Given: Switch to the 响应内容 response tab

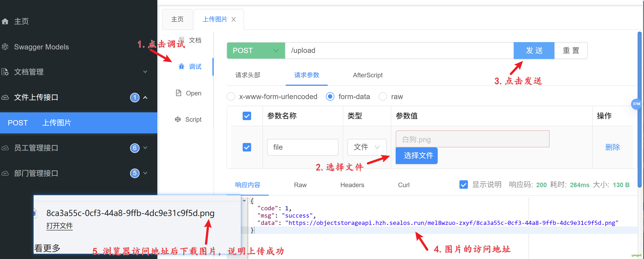Looking at the screenshot, I should pos(247,185).
